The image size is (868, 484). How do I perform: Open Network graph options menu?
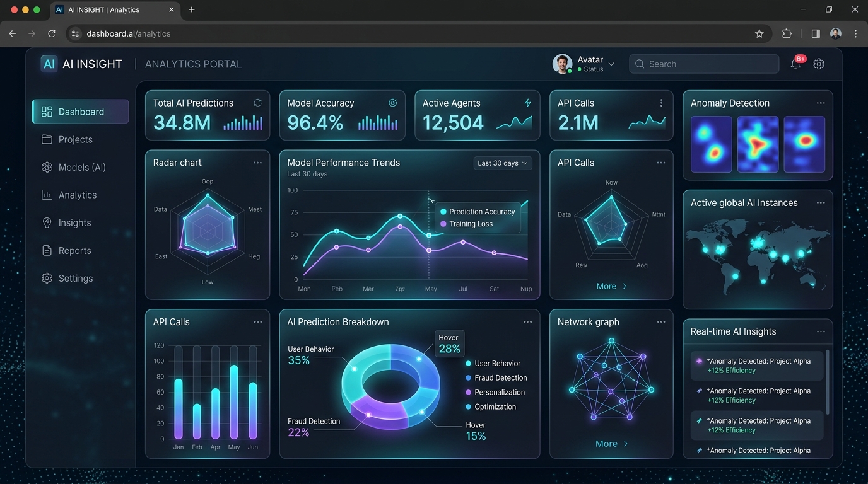pyautogui.click(x=661, y=322)
